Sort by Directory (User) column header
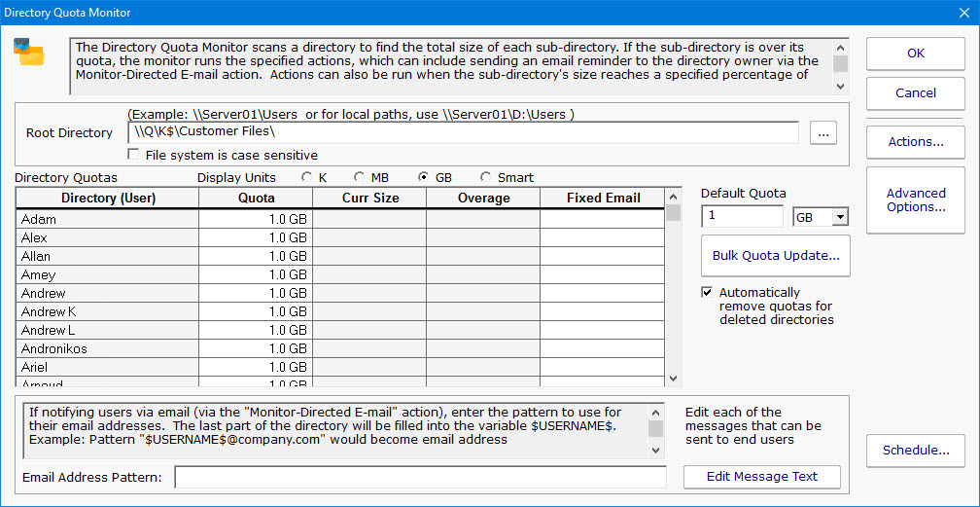Screen dimensions: 980x507 [108, 198]
